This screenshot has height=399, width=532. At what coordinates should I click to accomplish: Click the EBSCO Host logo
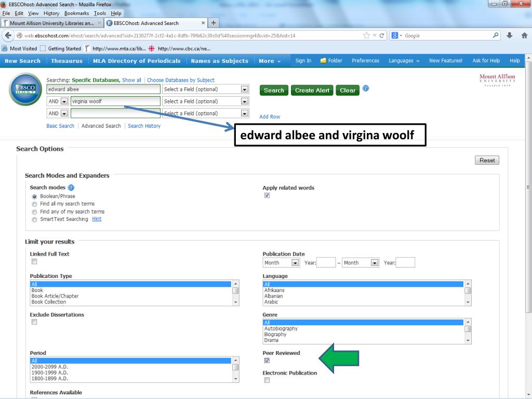click(x=25, y=89)
